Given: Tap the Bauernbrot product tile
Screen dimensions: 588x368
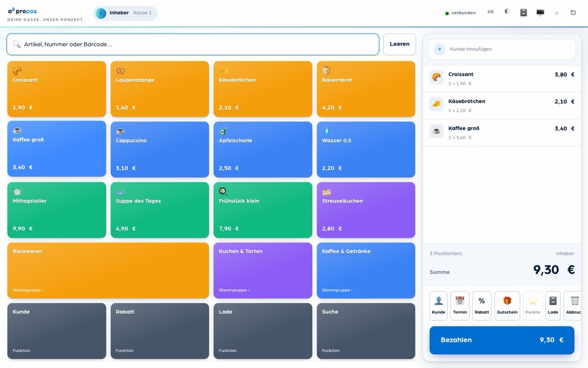Looking at the screenshot, I should [x=366, y=89].
